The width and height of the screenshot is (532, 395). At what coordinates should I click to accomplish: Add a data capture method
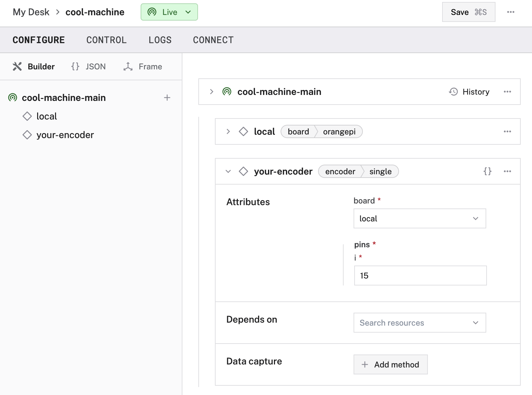pos(390,364)
